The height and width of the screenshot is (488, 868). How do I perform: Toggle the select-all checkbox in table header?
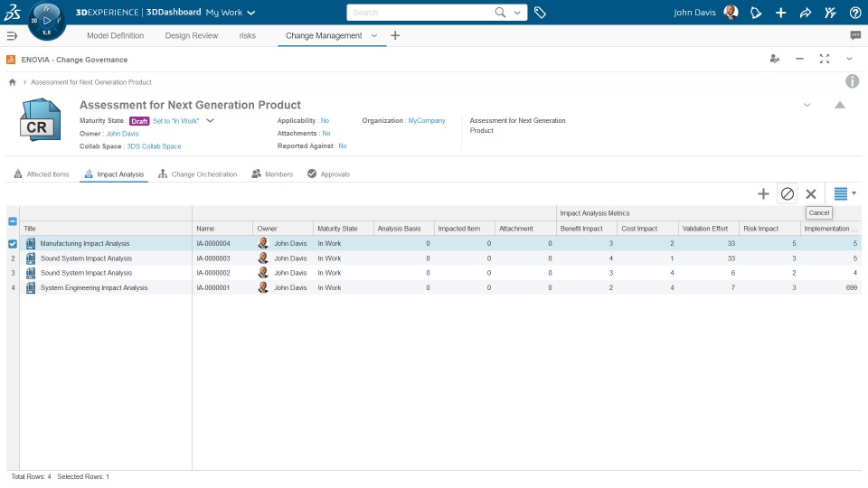13,221
